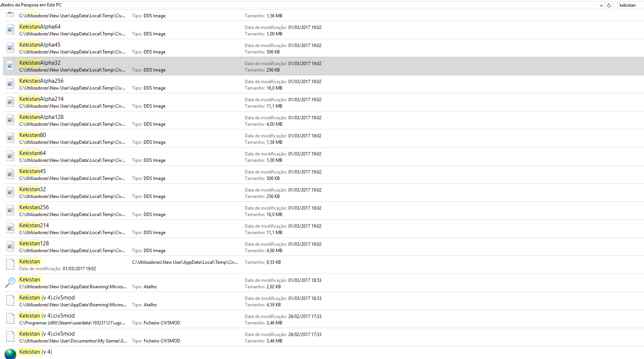Select the Kekistan45 file entry name

coord(33,171)
